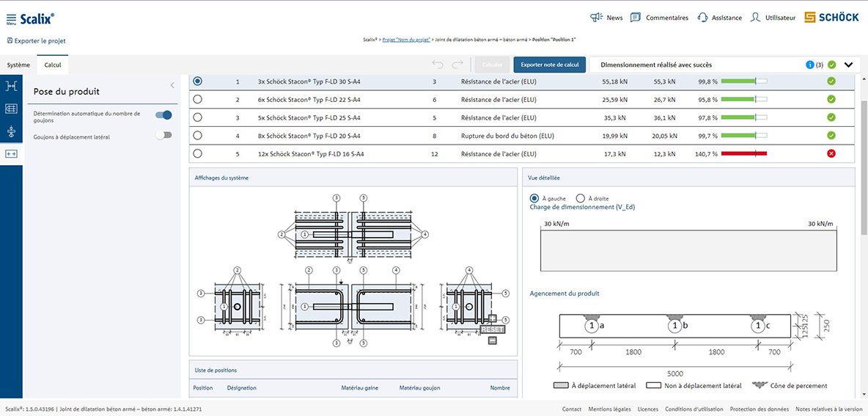Open Projet "Nom du projet" breadcrumb link
The height and width of the screenshot is (416, 868).
click(405, 40)
